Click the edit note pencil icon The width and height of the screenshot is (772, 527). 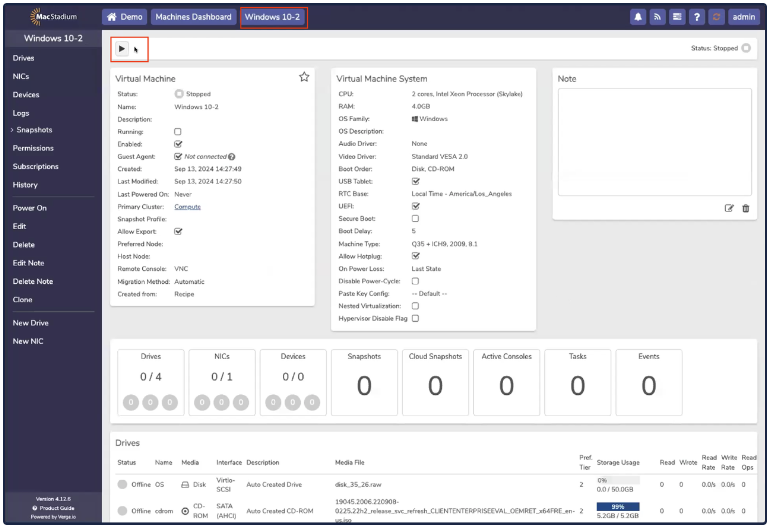729,208
